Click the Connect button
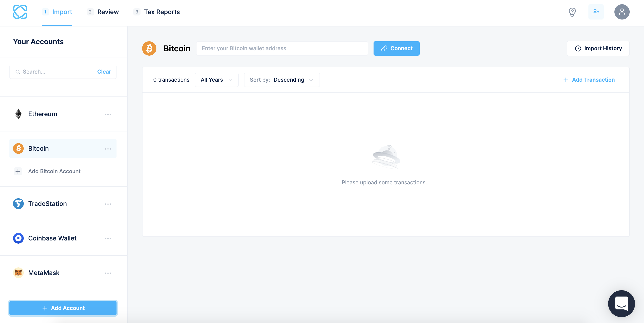644x323 pixels. (396, 48)
